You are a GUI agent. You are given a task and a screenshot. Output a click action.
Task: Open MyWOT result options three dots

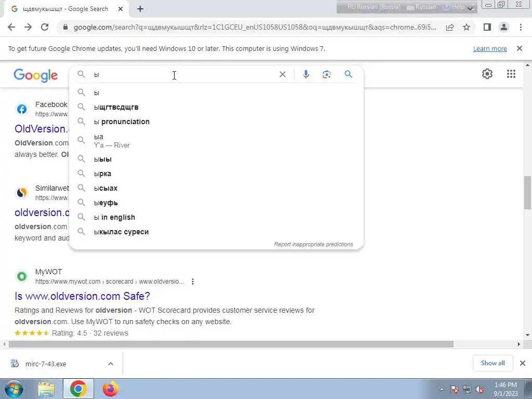click(193, 282)
